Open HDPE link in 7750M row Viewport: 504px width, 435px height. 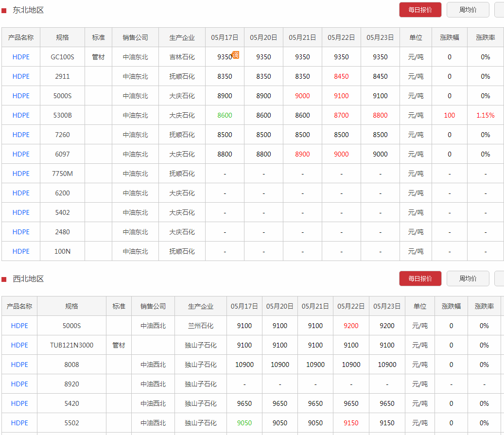[x=21, y=174]
